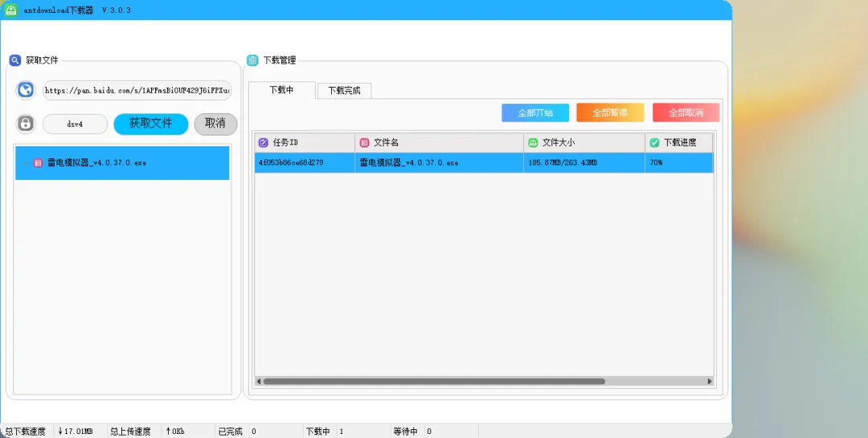Switch to the 下载中 tab
Viewport: 868px width, 438px height.
282,90
